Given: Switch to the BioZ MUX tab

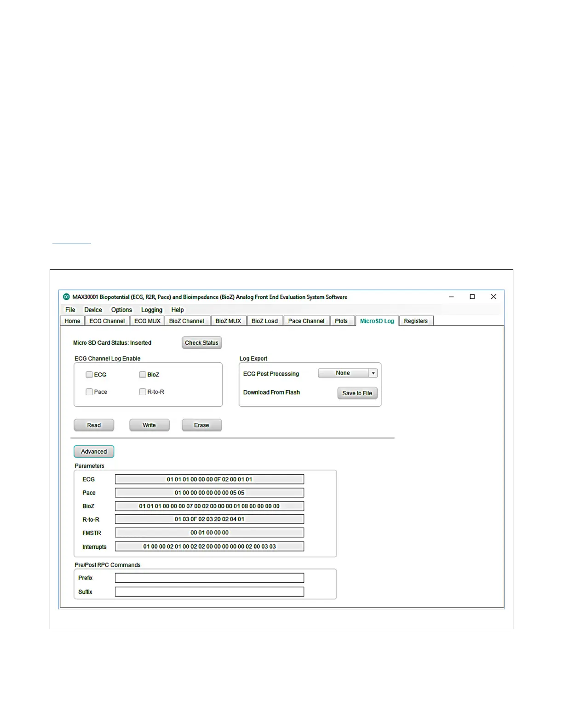Looking at the screenshot, I should [228, 321].
